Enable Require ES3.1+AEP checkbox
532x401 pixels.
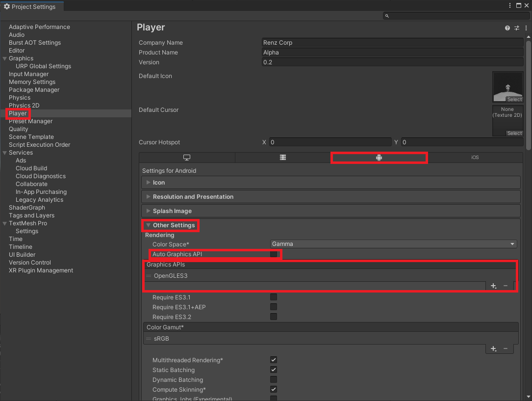[x=274, y=307]
